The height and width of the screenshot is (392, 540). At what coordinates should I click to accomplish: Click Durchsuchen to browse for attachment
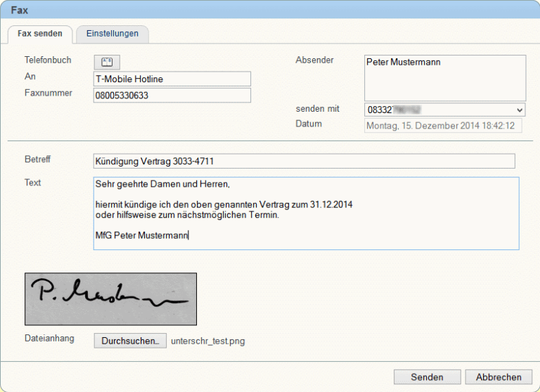(x=130, y=341)
